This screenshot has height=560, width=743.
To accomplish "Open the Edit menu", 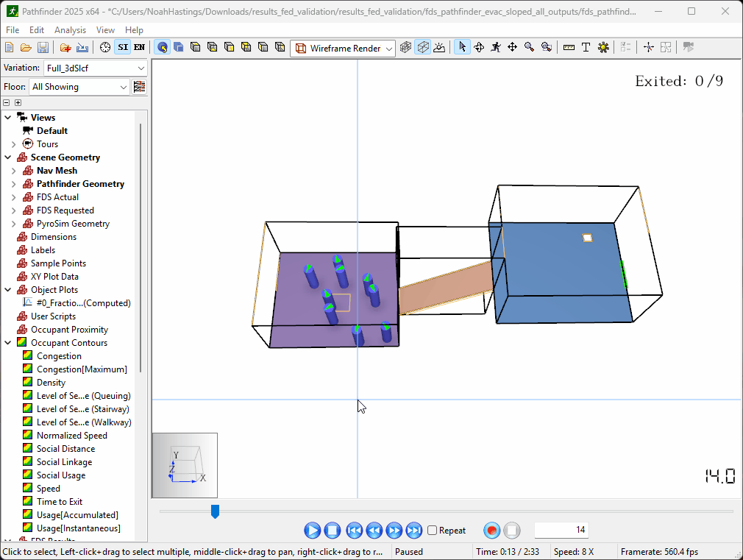I will click(x=37, y=30).
